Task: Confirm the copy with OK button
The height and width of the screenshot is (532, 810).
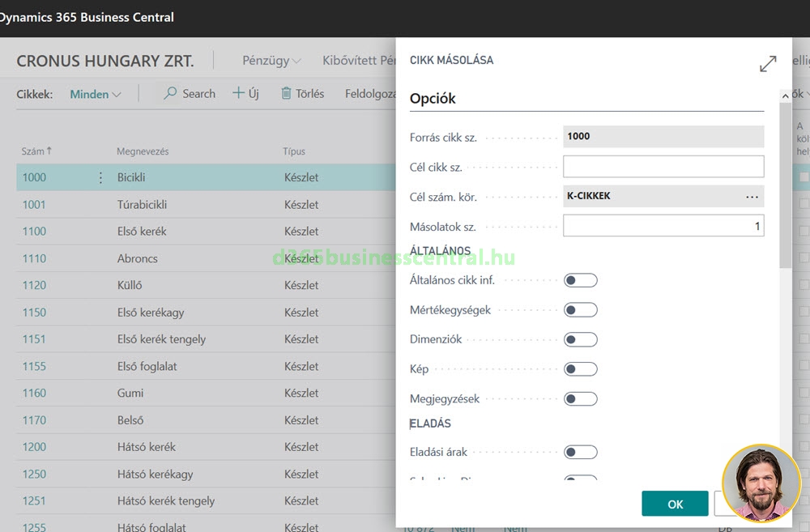Action: 675,504
